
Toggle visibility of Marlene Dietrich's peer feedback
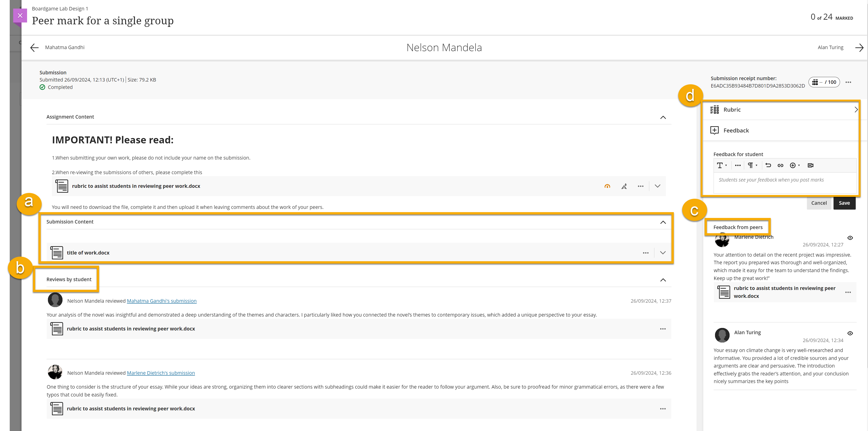(x=850, y=238)
